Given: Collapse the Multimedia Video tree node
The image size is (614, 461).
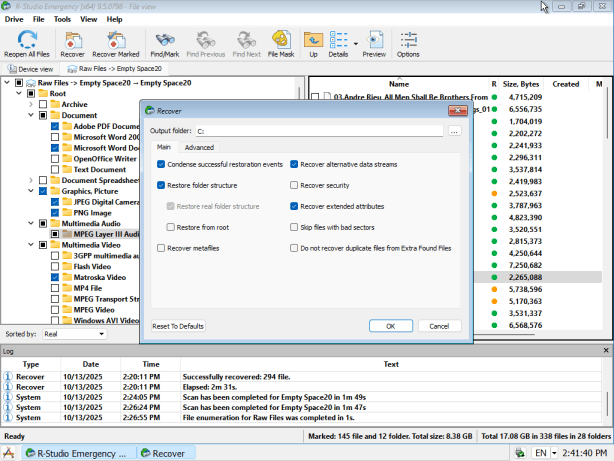Looking at the screenshot, I should click(x=19, y=244).
